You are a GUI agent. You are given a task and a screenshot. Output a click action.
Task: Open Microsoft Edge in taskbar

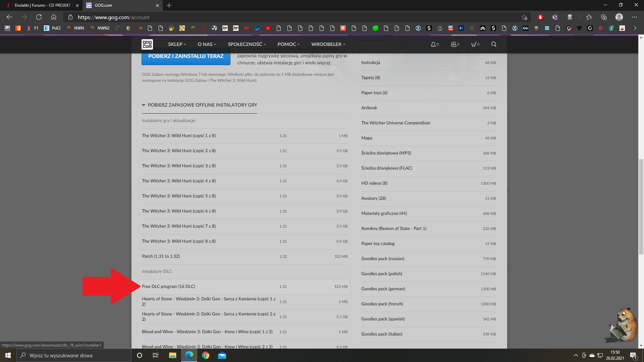point(189,355)
